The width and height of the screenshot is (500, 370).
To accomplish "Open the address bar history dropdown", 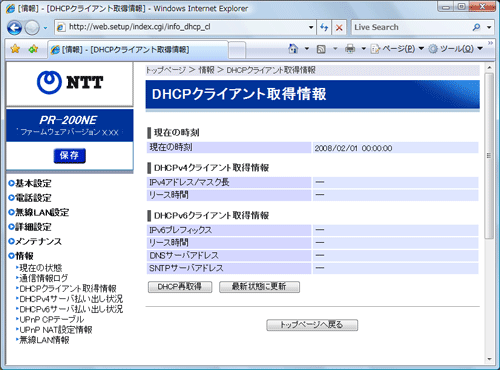I will click(x=311, y=27).
